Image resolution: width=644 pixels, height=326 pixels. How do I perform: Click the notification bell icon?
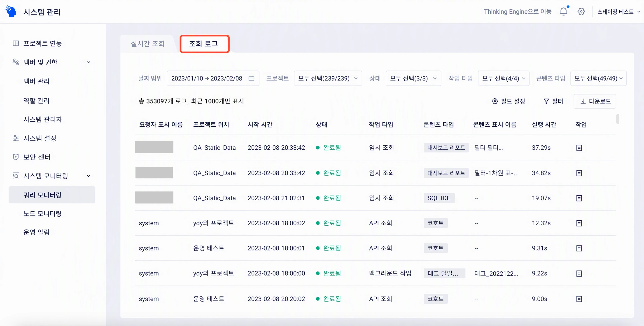point(563,12)
